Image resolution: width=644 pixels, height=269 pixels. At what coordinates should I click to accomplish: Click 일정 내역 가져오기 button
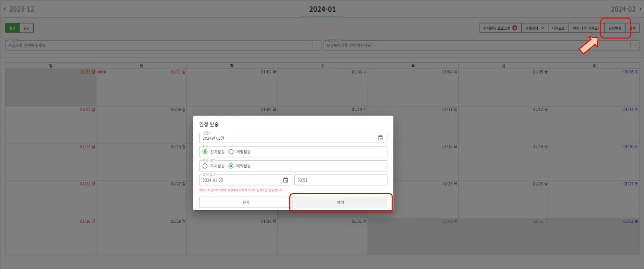tap(586, 28)
